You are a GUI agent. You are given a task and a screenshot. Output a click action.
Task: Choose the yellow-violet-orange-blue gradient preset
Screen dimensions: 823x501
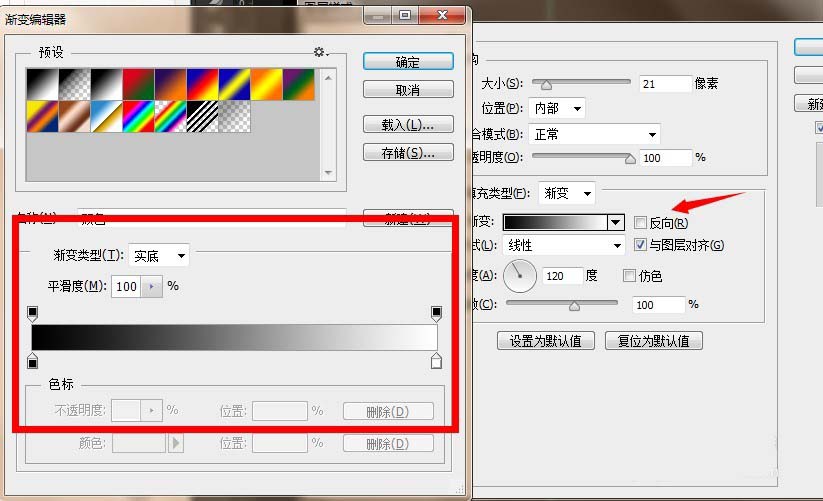[x=43, y=116]
